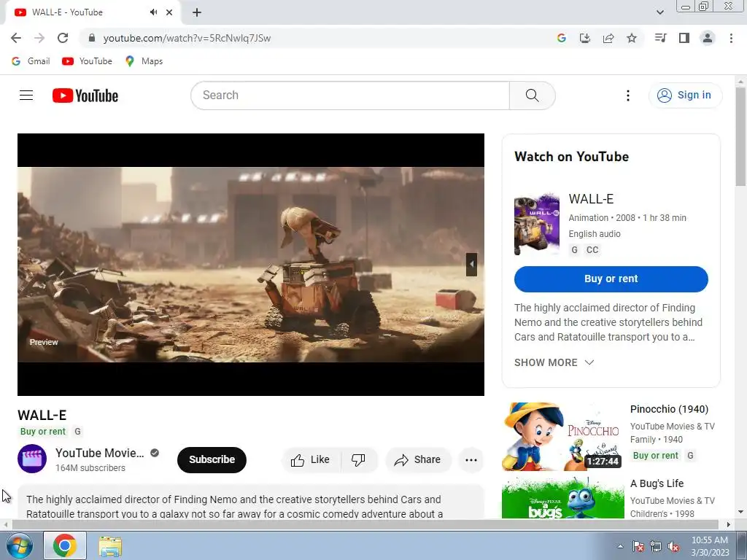Click the Subscribe button
This screenshot has height=560, width=747.
(x=212, y=459)
